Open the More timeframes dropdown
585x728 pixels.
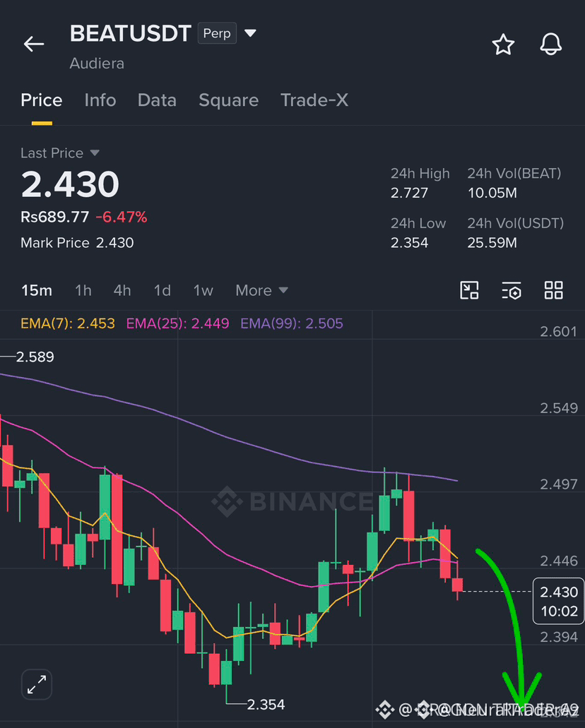point(261,290)
